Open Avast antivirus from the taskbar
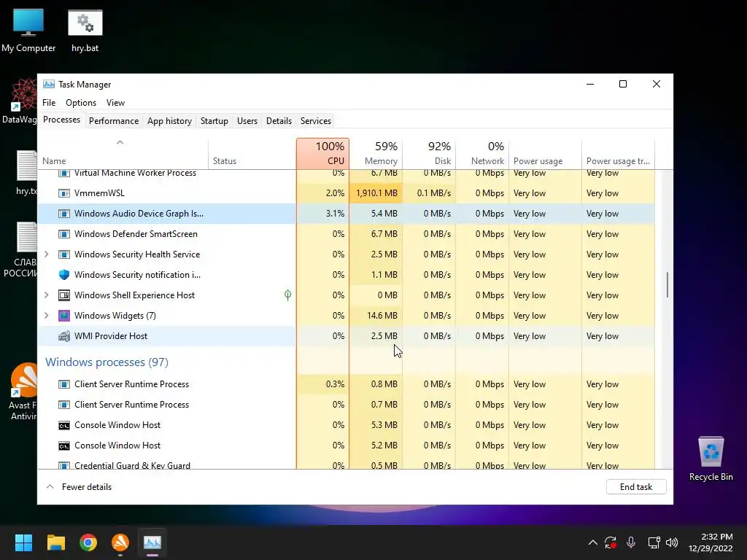 [x=120, y=542]
